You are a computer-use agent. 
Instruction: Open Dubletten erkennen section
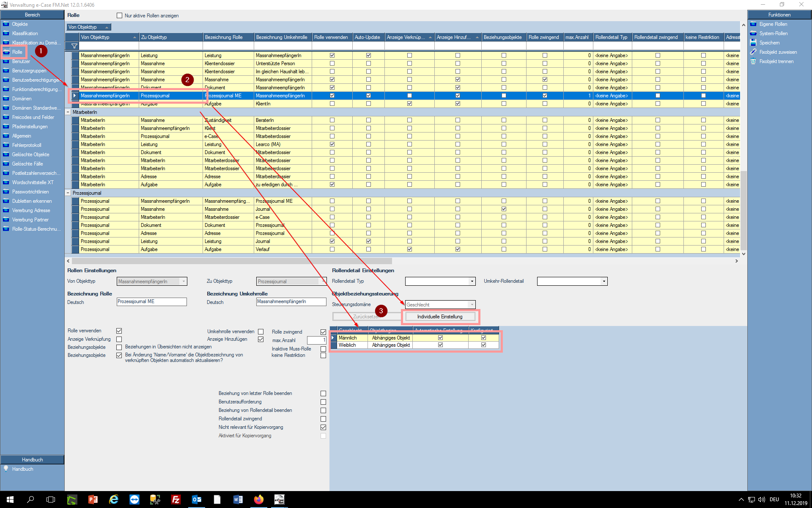pos(32,201)
